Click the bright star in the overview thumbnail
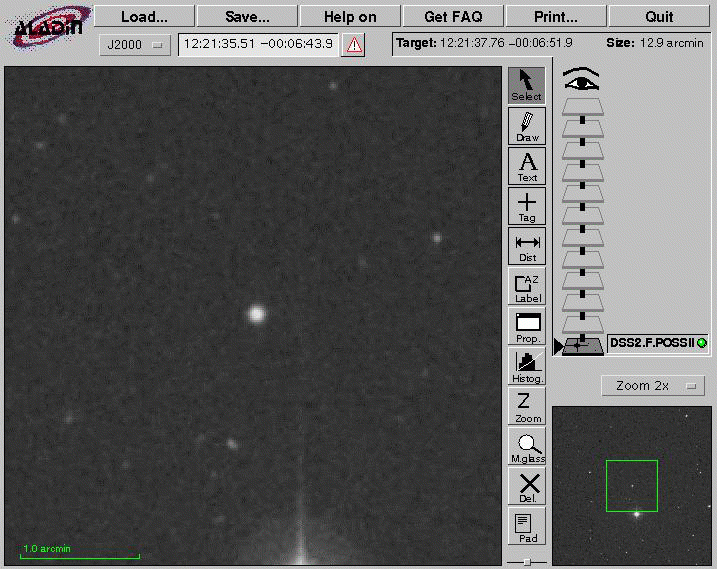 (x=637, y=515)
